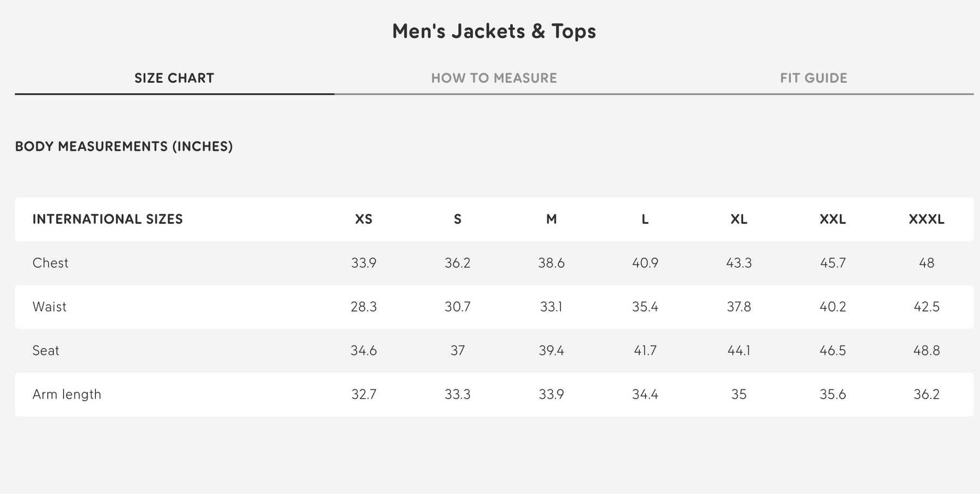Click the Arm length row label
Image resolution: width=980 pixels, height=494 pixels.
67,394
